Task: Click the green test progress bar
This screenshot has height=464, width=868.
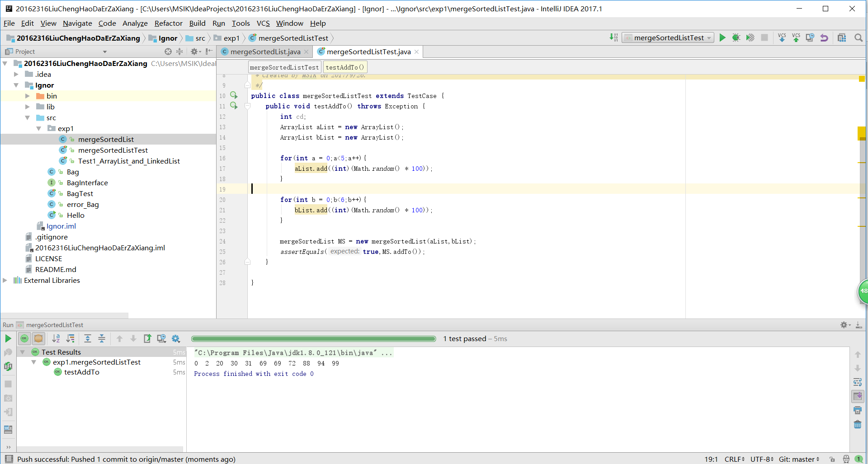Action: tap(313, 338)
